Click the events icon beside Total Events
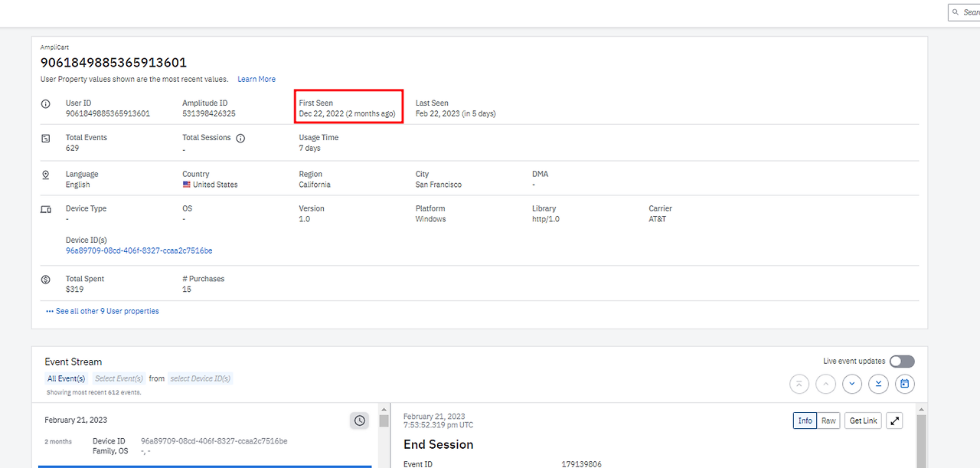The height and width of the screenshot is (468, 980). [x=46, y=139]
